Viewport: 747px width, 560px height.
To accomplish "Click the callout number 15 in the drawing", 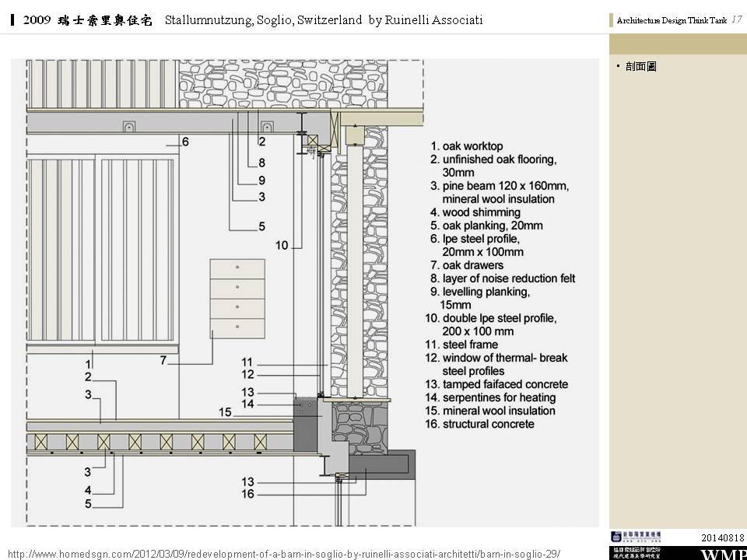I will tap(225, 411).
